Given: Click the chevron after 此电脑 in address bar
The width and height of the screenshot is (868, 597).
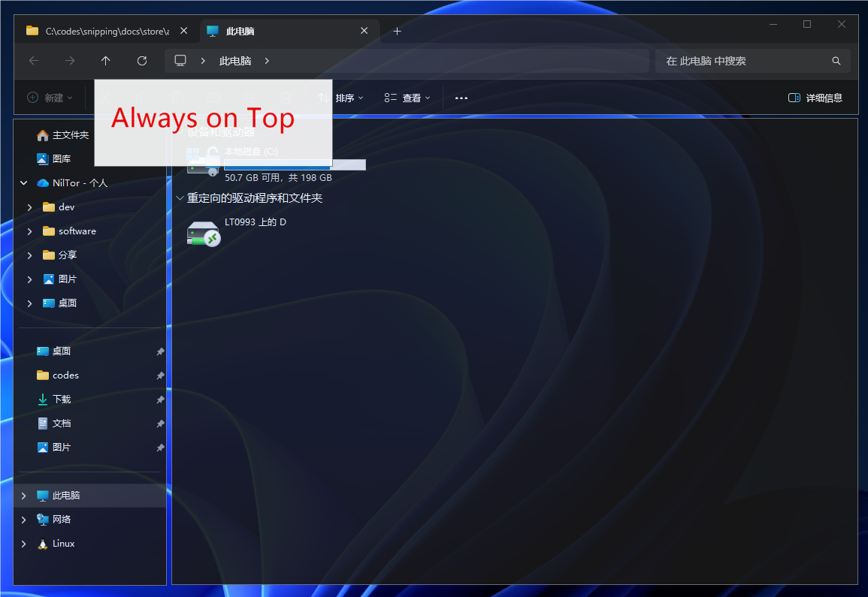Looking at the screenshot, I should pos(267,61).
